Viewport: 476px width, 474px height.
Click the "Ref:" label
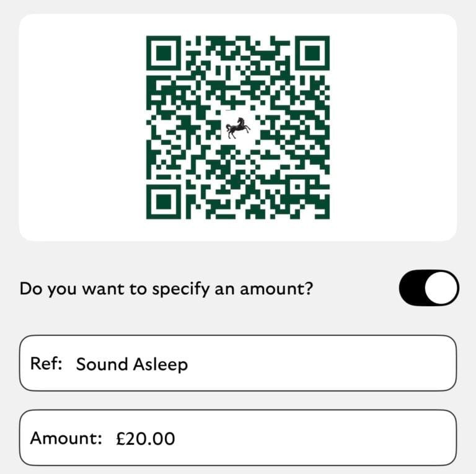point(46,364)
